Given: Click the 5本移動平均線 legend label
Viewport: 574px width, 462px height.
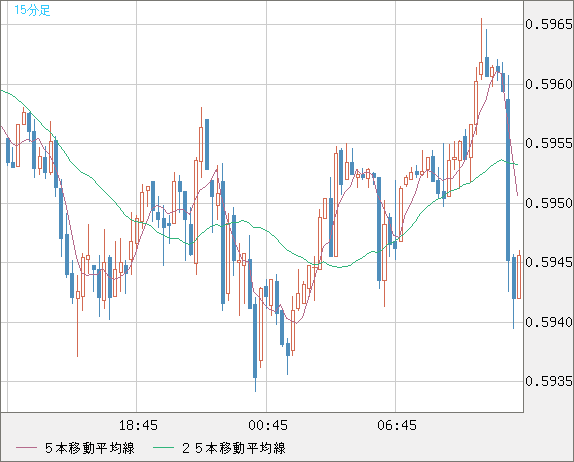Looking at the screenshot, I should 90,448.
